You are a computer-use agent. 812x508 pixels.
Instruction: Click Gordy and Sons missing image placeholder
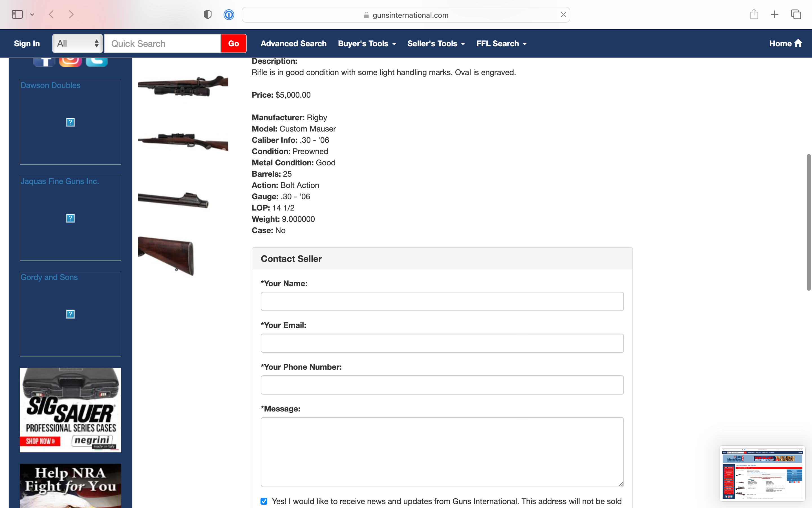(70, 314)
